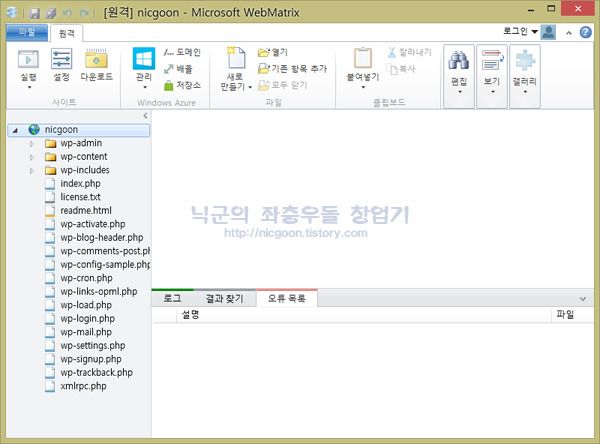
Task: Select the nicgoon site root
Action: click(78, 130)
